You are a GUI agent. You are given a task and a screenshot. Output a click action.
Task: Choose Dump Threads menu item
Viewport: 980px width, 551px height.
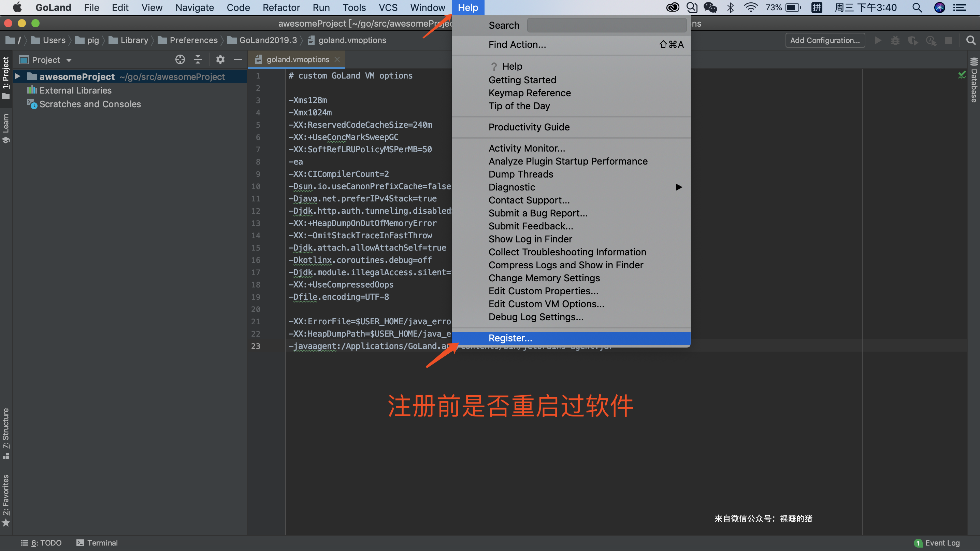(571, 174)
